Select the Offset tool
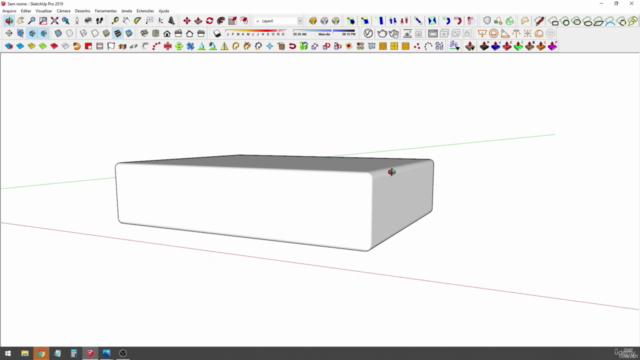 [x=244, y=21]
